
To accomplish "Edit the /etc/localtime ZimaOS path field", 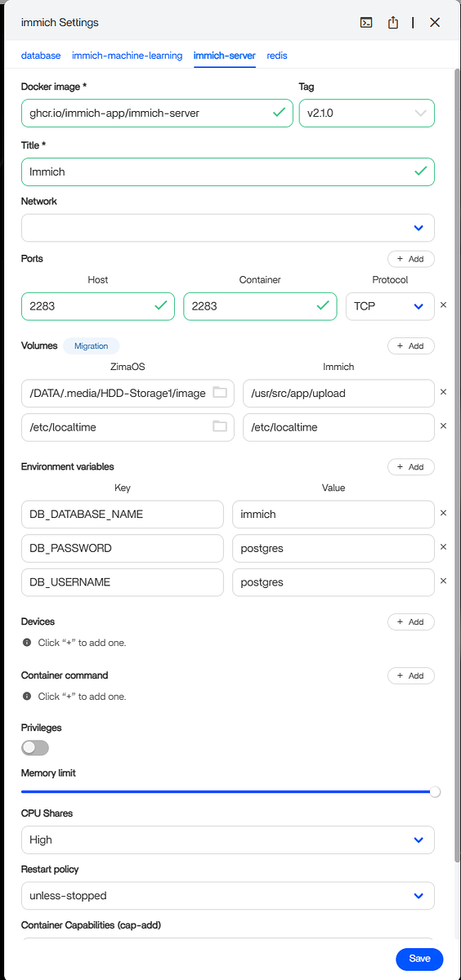I will [128, 427].
